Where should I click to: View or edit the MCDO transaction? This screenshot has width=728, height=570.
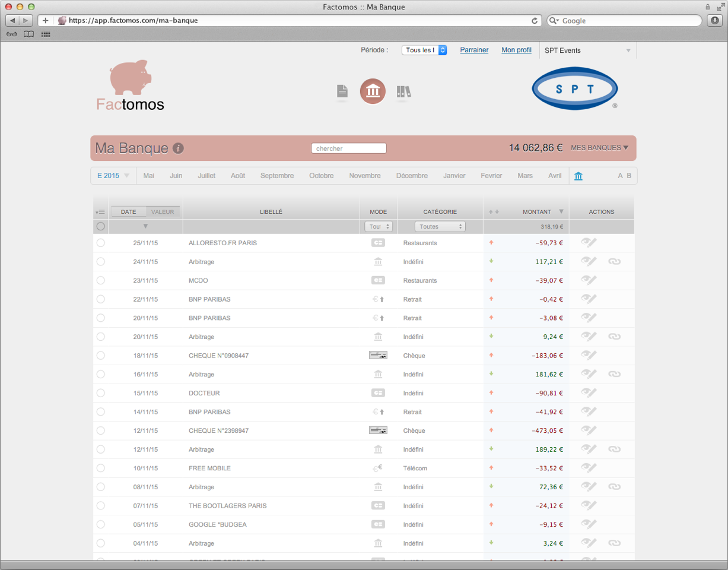point(589,280)
